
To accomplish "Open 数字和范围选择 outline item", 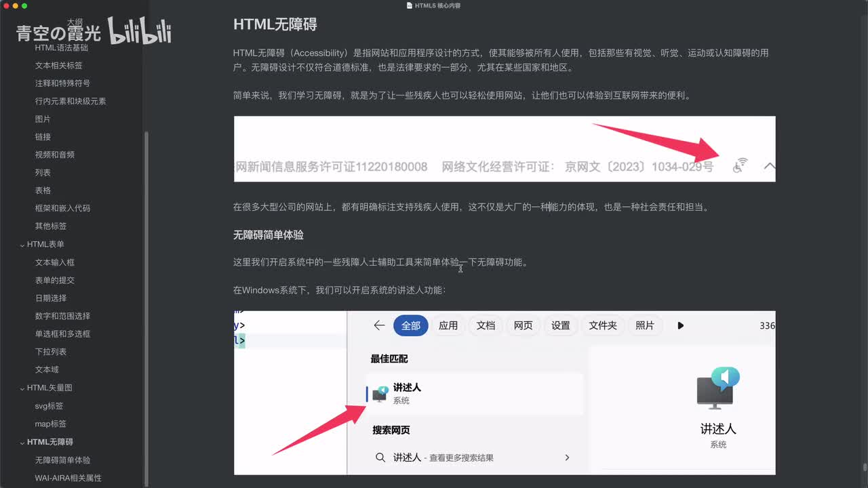I will coord(62,317).
